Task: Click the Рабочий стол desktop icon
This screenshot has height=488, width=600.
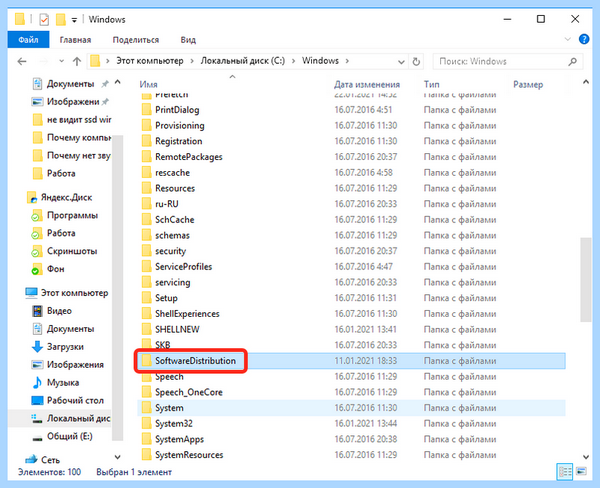Action: [x=37, y=400]
